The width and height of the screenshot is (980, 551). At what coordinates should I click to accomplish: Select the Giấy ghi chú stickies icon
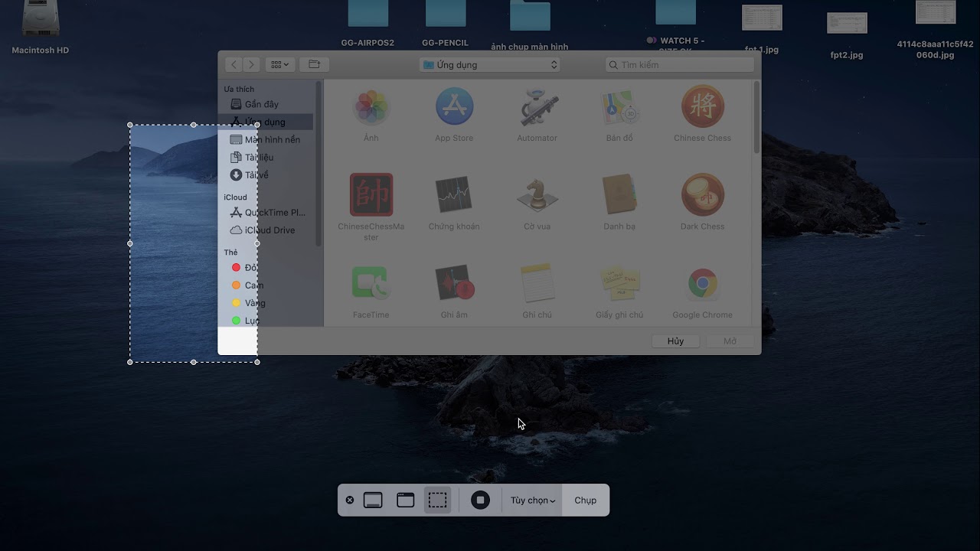(x=619, y=283)
